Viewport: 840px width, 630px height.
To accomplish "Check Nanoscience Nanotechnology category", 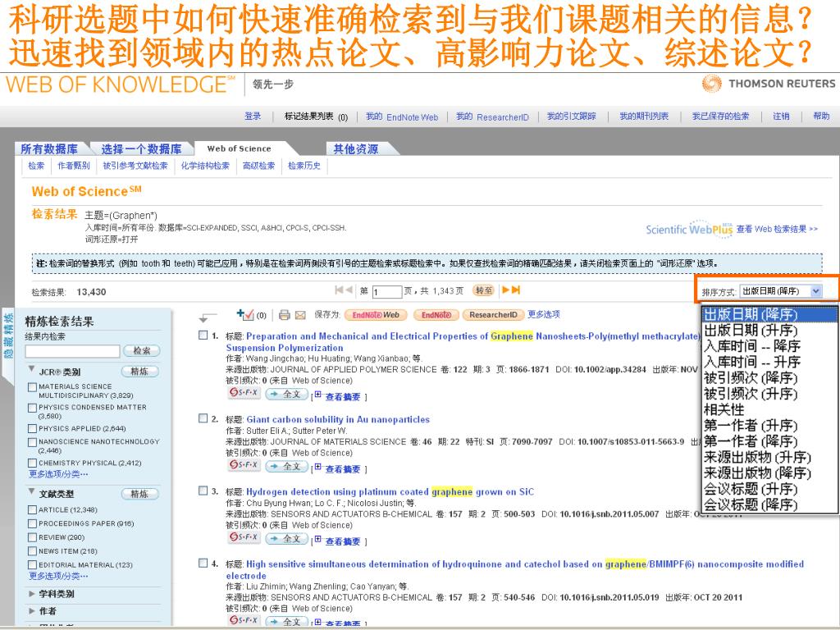I will point(33,442).
